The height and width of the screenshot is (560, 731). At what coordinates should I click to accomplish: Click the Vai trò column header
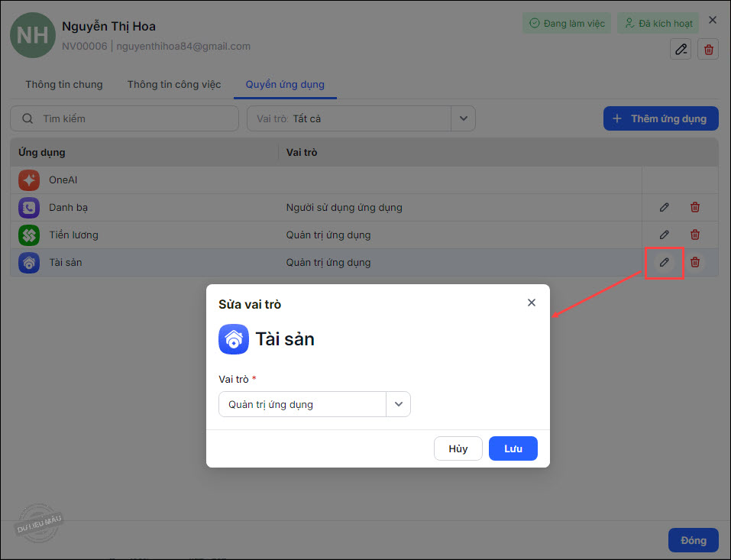[x=302, y=152]
